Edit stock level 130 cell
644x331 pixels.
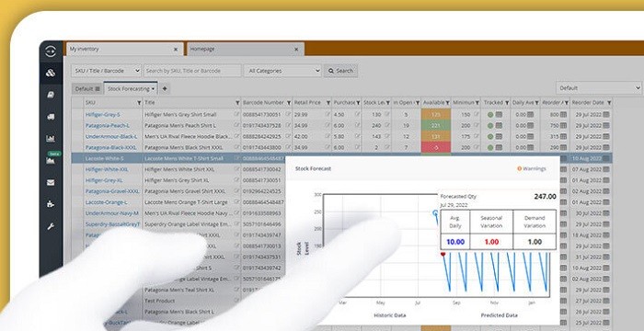tap(387, 114)
